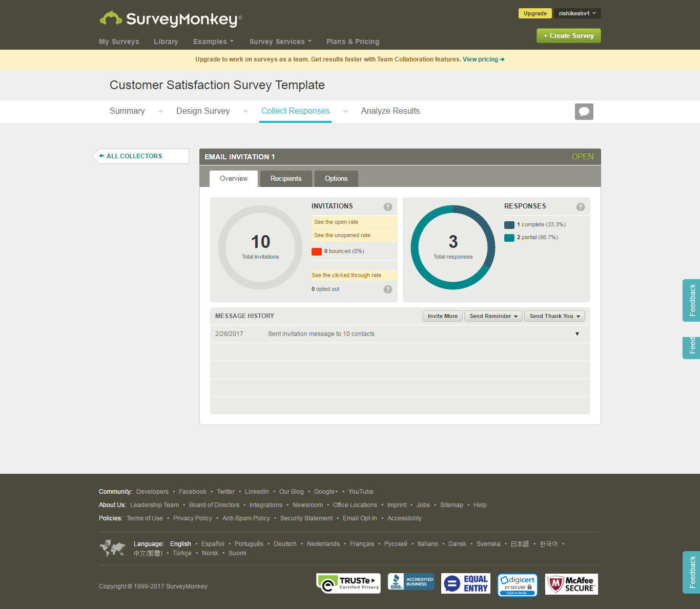Expand the 2/28/2017 message history row

(x=577, y=334)
